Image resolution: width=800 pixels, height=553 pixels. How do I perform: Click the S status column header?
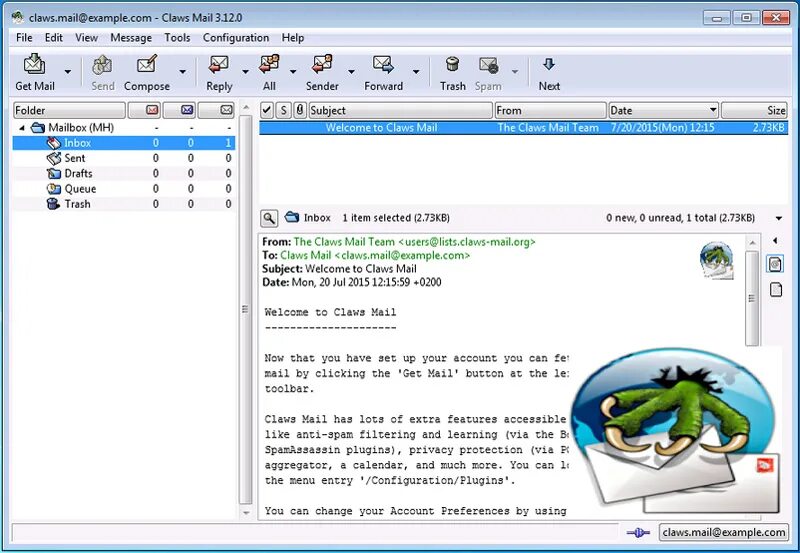tap(283, 110)
